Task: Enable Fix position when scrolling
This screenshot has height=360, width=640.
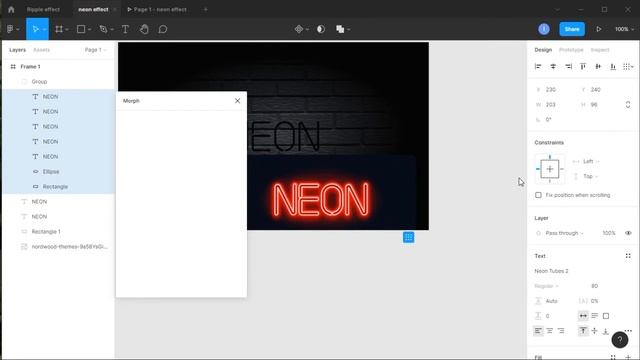Action: pyautogui.click(x=538, y=195)
